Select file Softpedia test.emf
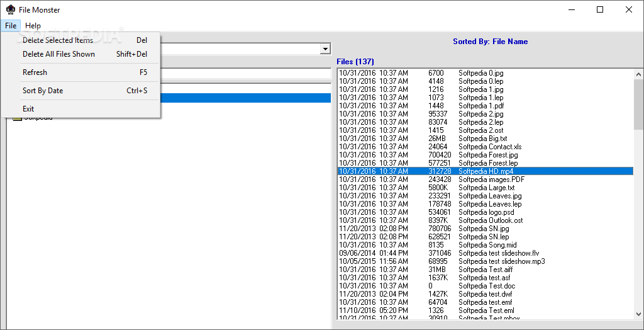This screenshot has height=330, width=644. point(485,302)
